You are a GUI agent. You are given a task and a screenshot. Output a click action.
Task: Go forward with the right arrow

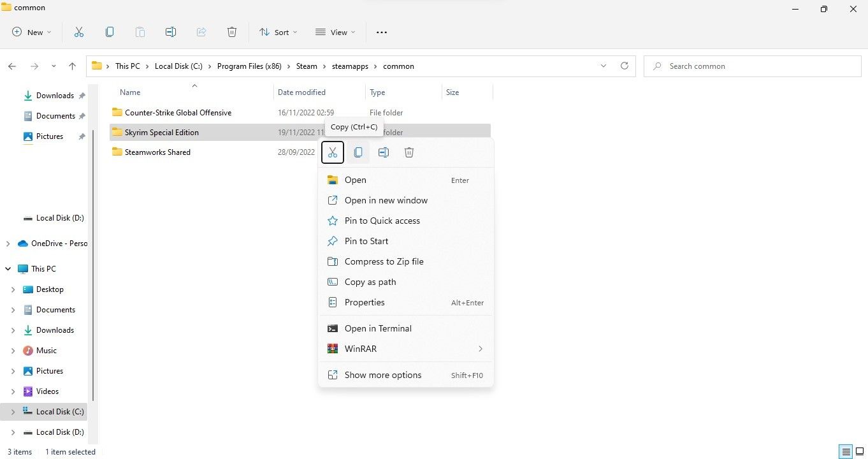pyautogui.click(x=34, y=66)
